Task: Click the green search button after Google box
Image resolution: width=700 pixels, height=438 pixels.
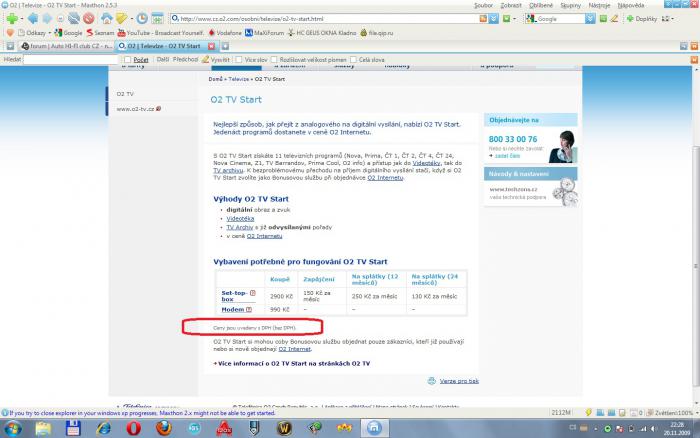Action: pos(604,18)
